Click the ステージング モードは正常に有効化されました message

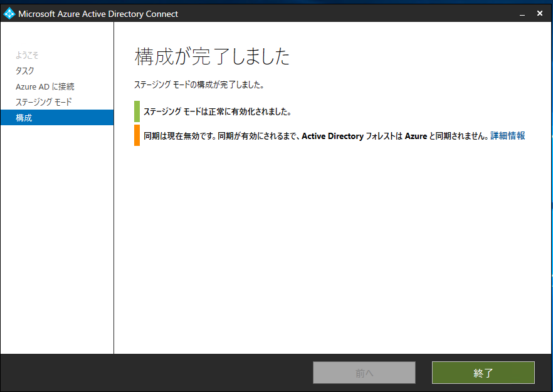click(x=217, y=111)
